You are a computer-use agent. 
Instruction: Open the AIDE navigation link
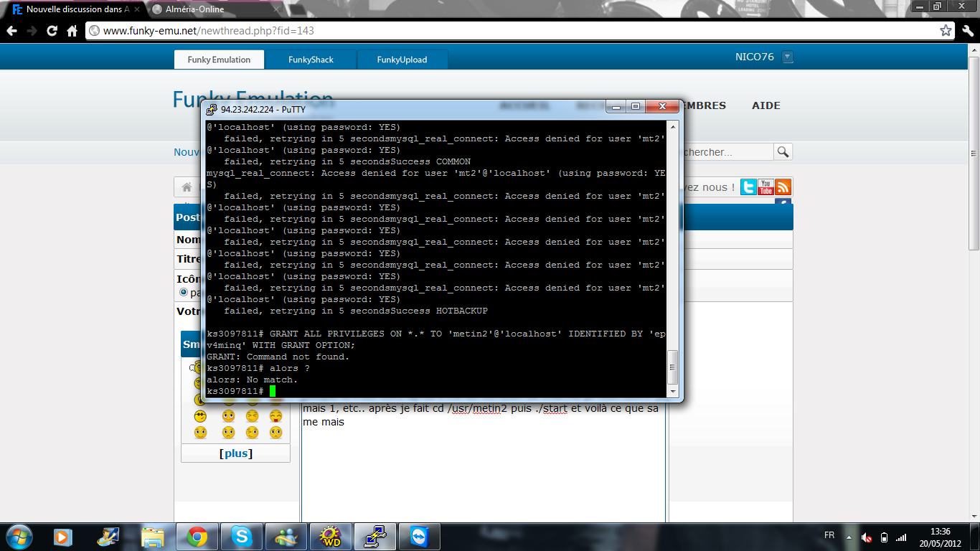(765, 105)
